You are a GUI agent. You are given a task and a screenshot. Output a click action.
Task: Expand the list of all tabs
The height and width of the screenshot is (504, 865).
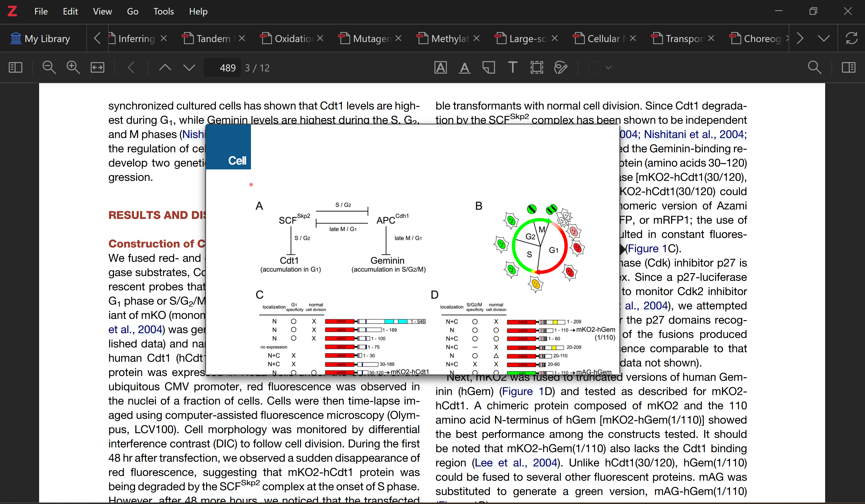click(823, 38)
